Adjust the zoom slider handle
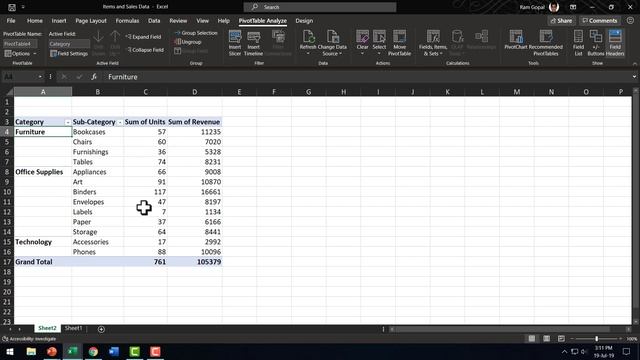The height and width of the screenshot is (360, 640). click(596, 339)
